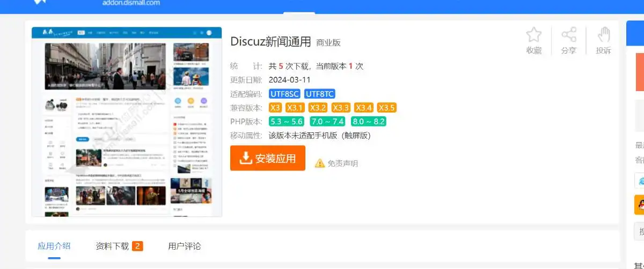
Task: Click the X3.4 compatibility tag
Action: pyautogui.click(x=364, y=108)
